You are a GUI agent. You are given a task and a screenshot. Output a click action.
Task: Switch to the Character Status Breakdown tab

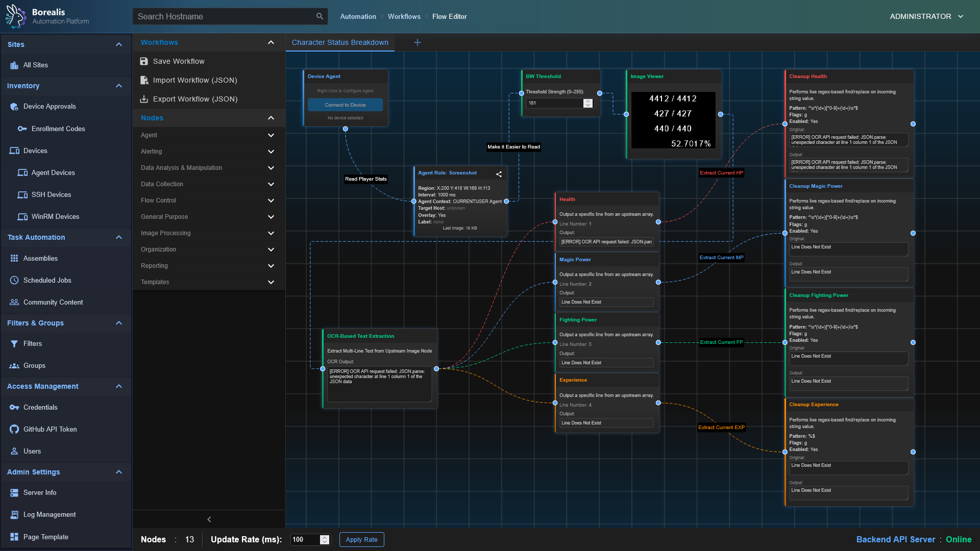[339, 42]
